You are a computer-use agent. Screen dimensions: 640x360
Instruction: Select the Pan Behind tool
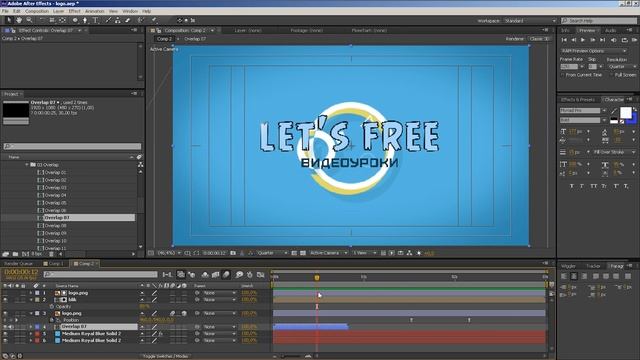pyautogui.click(x=62, y=20)
